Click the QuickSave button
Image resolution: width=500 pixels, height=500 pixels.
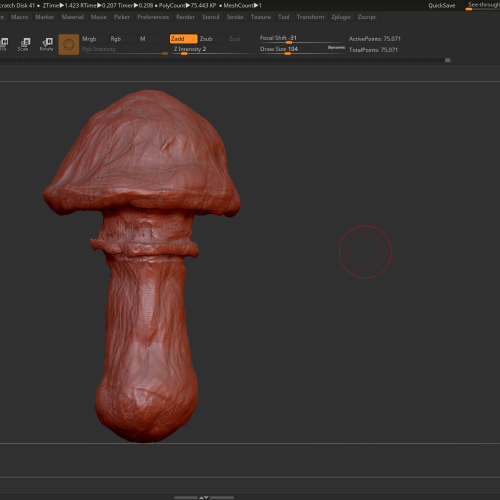tap(442, 6)
